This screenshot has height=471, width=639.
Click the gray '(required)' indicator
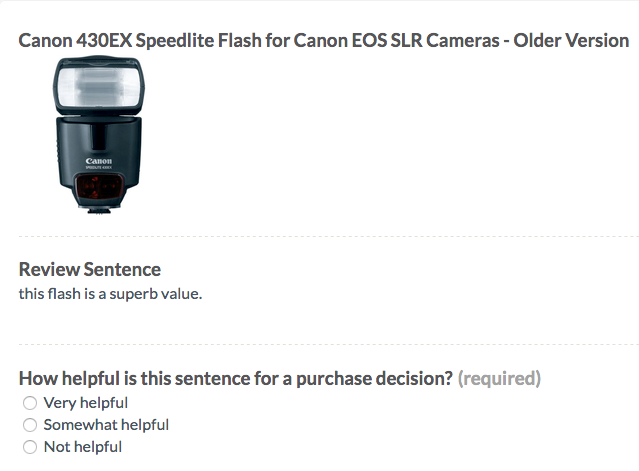[x=499, y=379]
